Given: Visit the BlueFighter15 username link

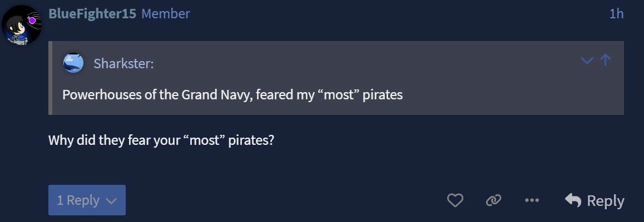Looking at the screenshot, I should 92,14.
